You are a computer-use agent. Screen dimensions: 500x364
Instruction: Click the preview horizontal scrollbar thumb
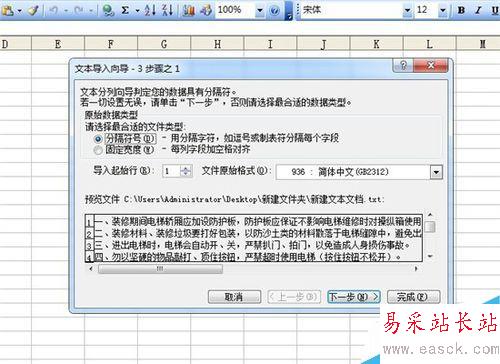160,268
